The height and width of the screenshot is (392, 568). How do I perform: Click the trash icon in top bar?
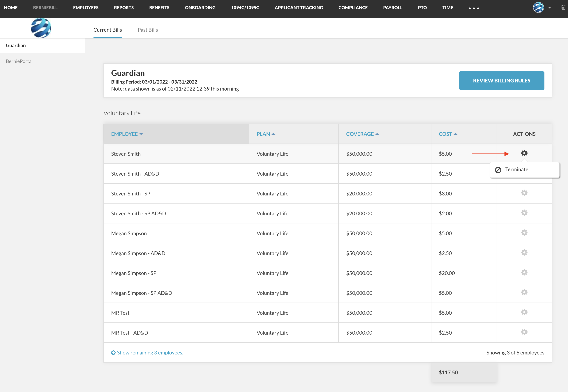pyautogui.click(x=563, y=7)
